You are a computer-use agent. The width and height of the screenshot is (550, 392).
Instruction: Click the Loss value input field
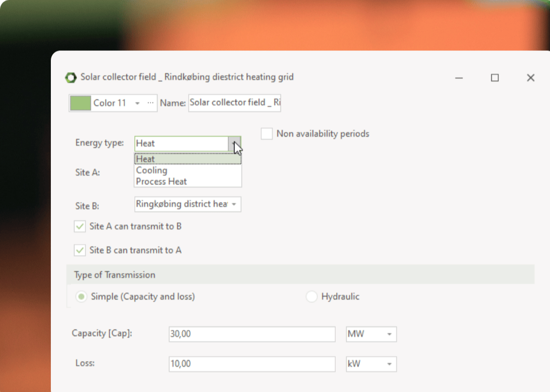tap(252, 364)
